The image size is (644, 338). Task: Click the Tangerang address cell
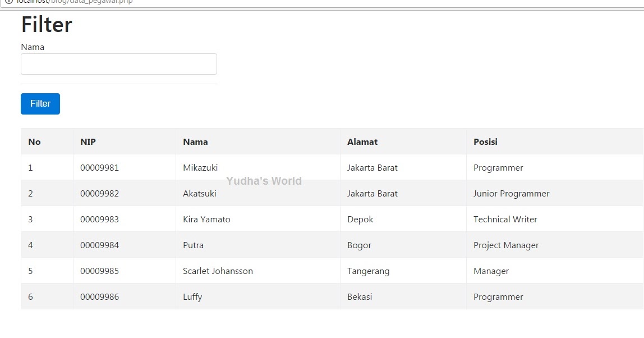point(369,271)
